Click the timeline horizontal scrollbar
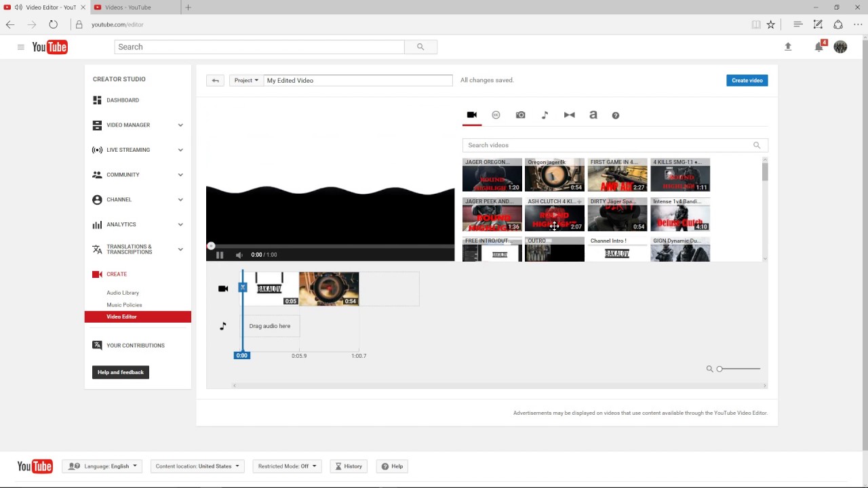Screen dimensions: 868x488 click(x=500, y=386)
